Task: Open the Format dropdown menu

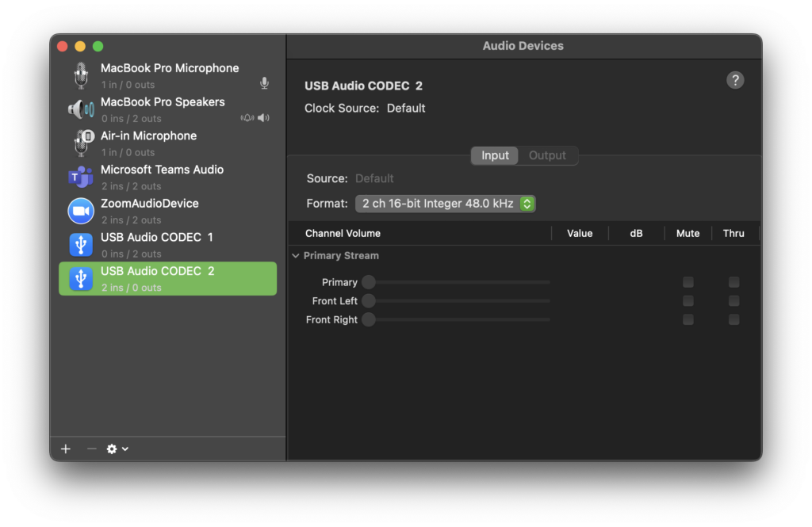Action: [445, 204]
